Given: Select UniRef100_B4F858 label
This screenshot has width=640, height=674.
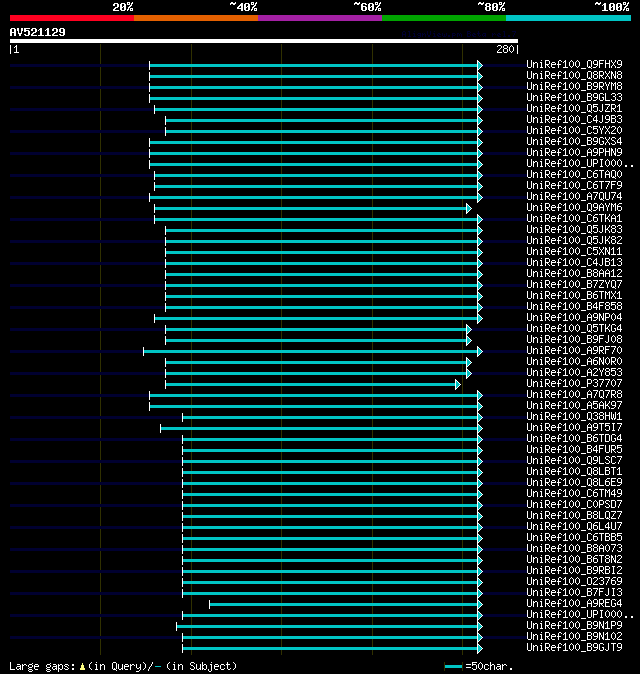Looking at the screenshot, I should click(574, 306).
